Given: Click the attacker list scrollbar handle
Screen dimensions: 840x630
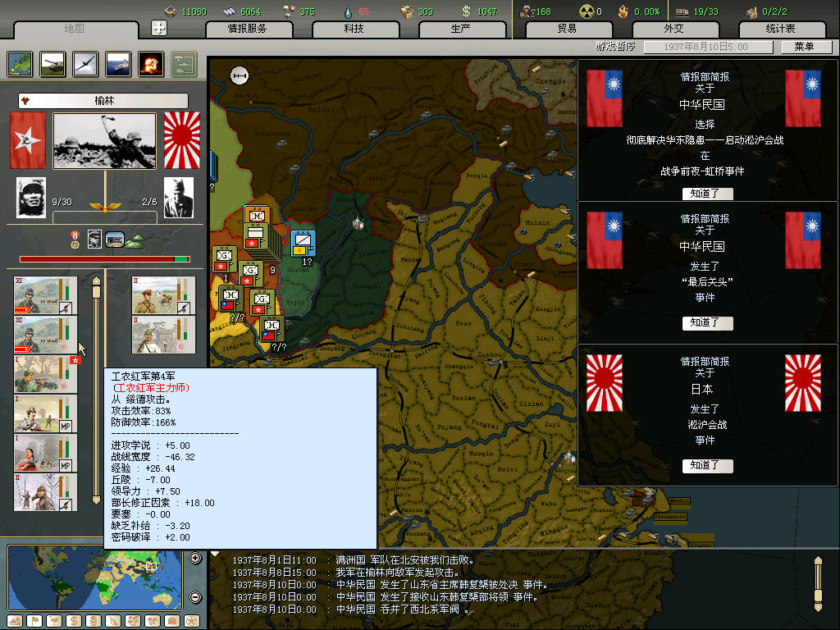Looking at the screenshot, I should click(x=97, y=291).
